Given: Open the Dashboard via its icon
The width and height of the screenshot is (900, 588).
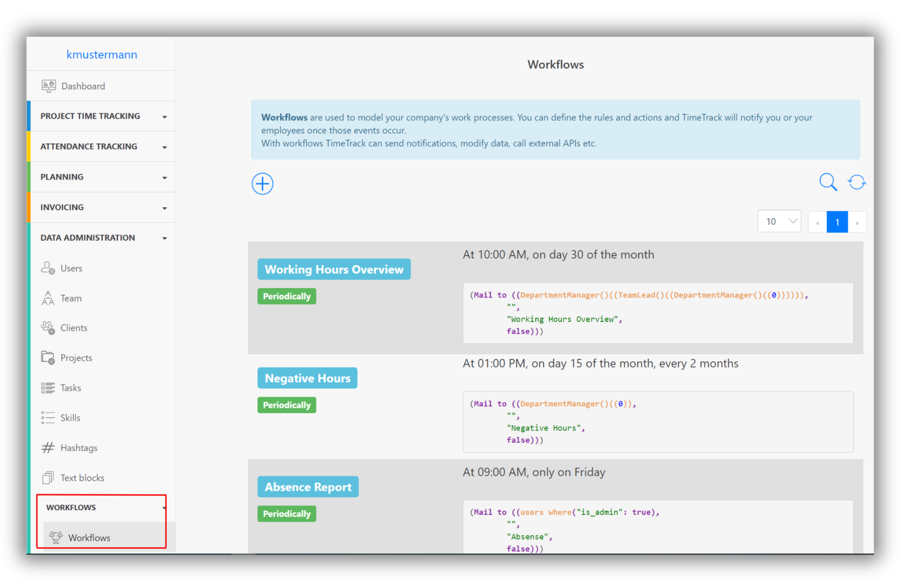Looking at the screenshot, I should click(x=48, y=86).
